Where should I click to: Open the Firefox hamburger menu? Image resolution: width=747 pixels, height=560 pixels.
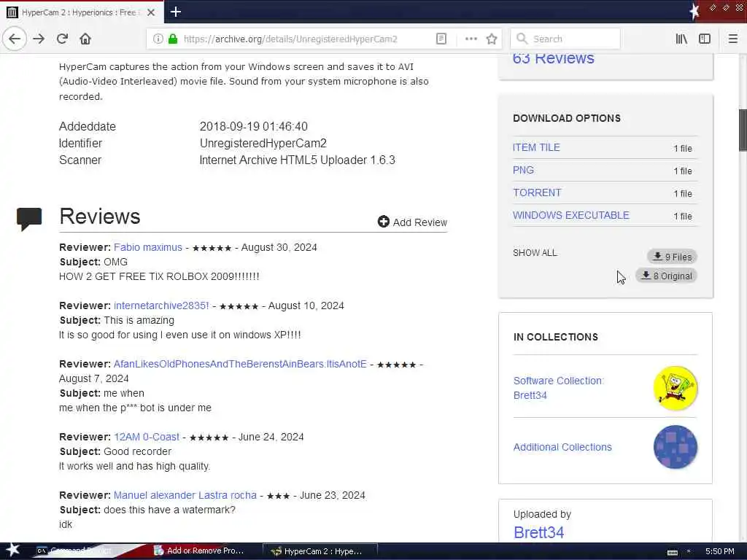tap(732, 39)
